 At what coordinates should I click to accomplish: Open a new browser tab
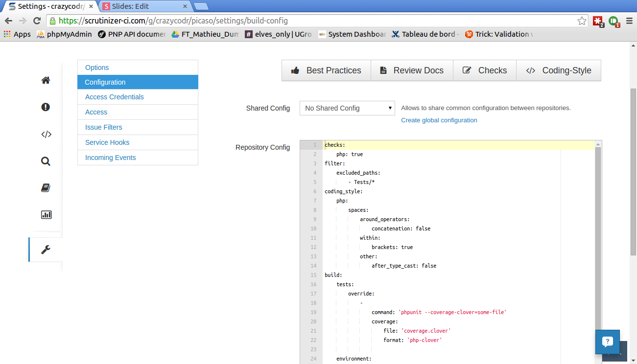pyautogui.click(x=201, y=6)
